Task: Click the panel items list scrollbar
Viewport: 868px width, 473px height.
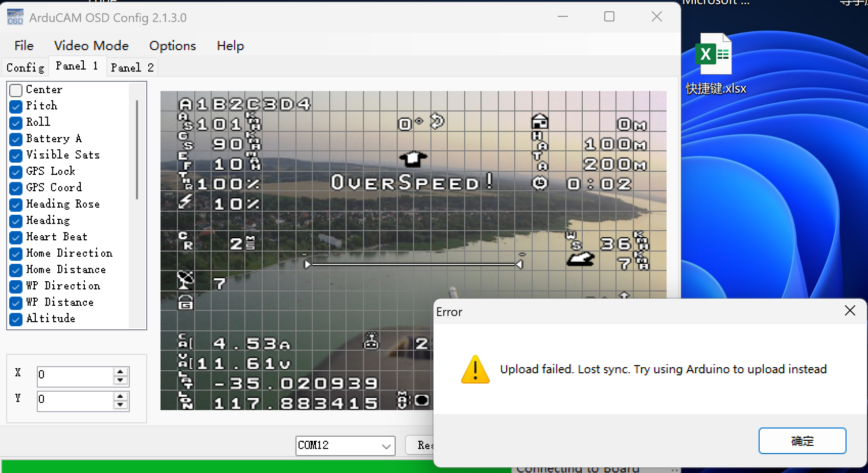Action: pos(137,150)
